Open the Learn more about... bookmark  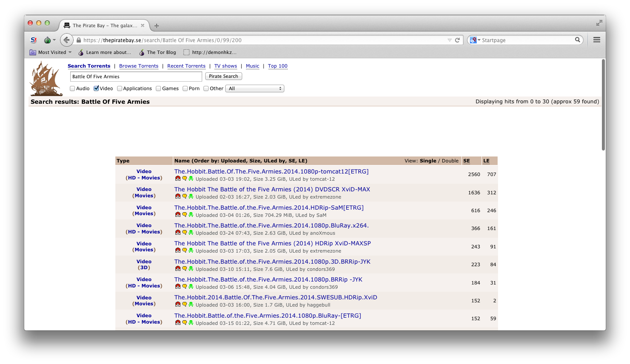pyautogui.click(x=105, y=52)
